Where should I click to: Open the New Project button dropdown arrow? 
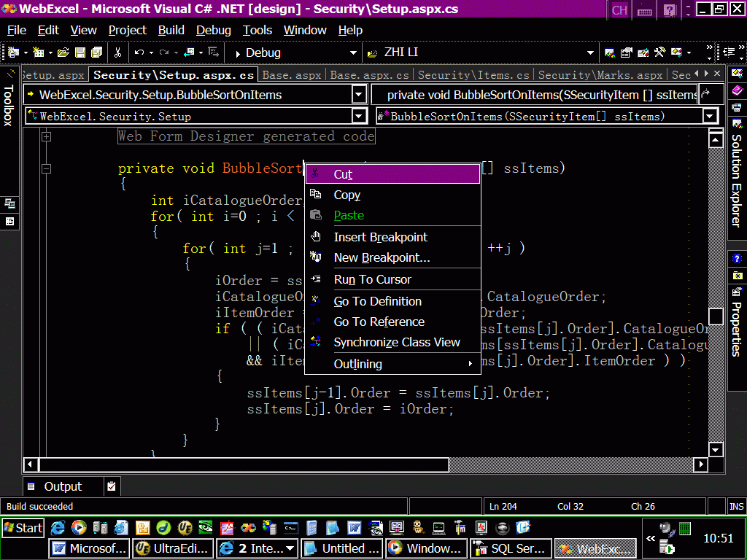(x=26, y=52)
